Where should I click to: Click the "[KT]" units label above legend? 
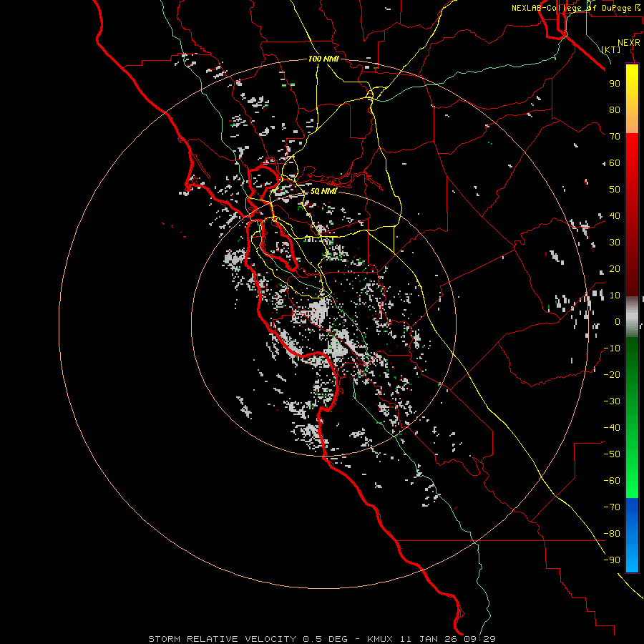(x=611, y=49)
